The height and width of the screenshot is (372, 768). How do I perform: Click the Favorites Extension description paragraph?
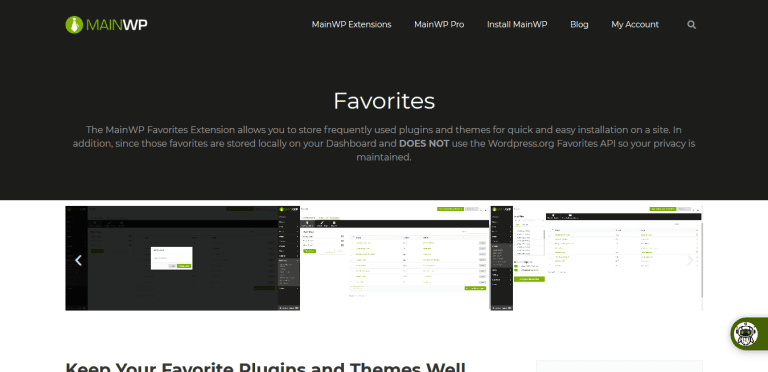(384, 143)
